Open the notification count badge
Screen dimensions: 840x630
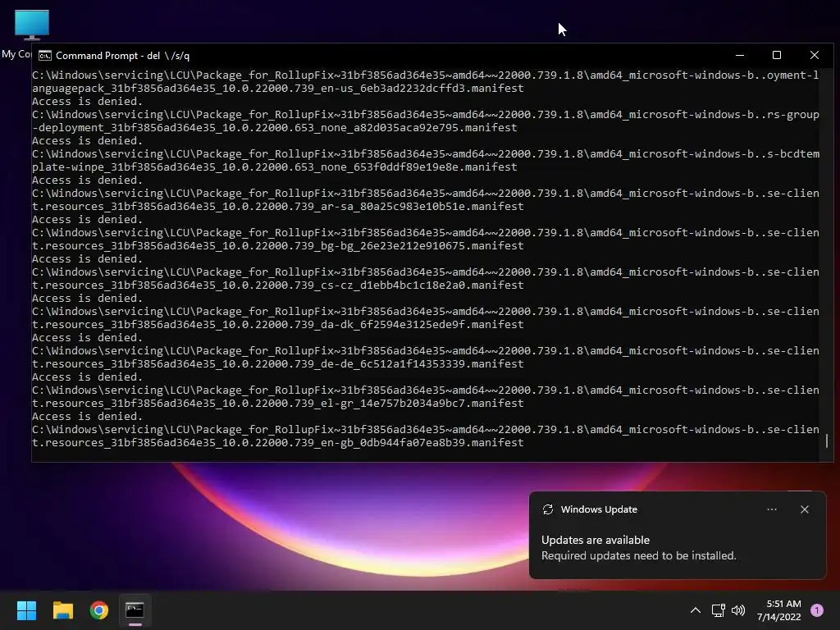click(817, 610)
